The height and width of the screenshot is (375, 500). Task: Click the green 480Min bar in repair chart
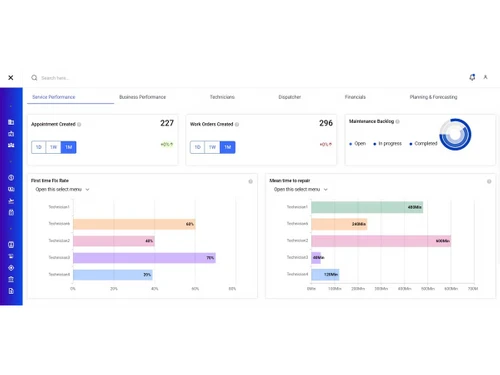(367, 207)
